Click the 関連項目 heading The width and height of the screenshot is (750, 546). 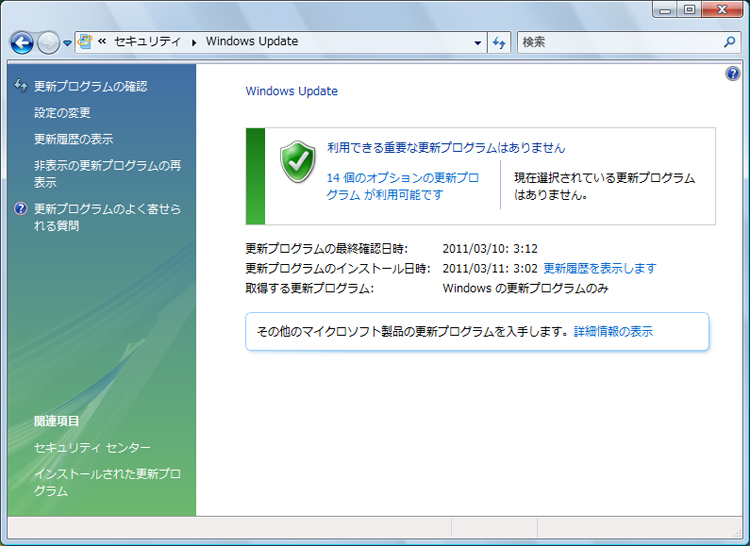(x=56, y=421)
